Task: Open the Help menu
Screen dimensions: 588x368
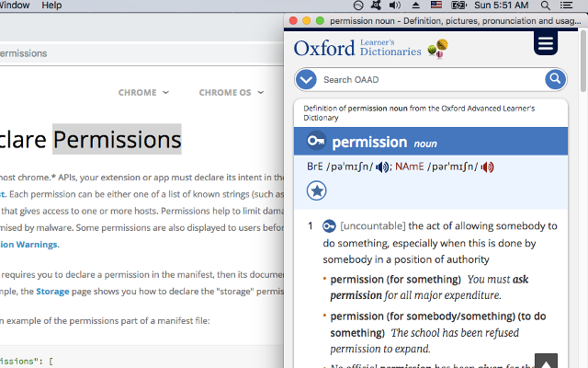Action: [51, 6]
